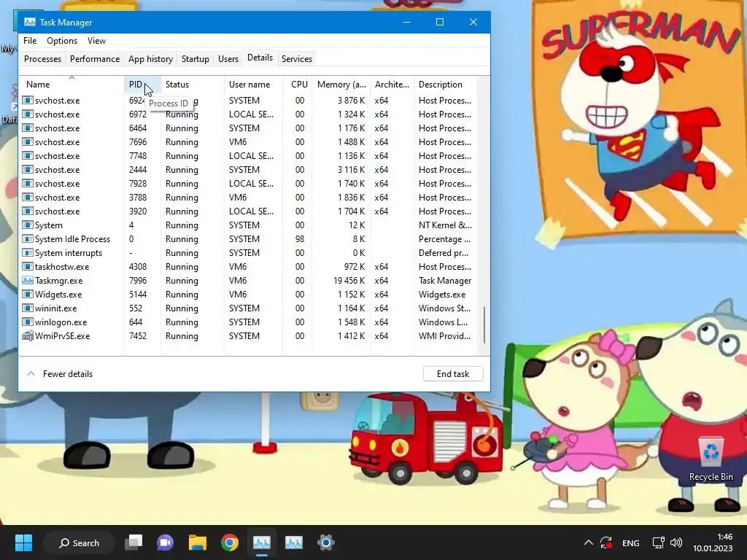Open the Options menu
Image resolution: width=747 pixels, height=560 pixels.
[x=62, y=41]
